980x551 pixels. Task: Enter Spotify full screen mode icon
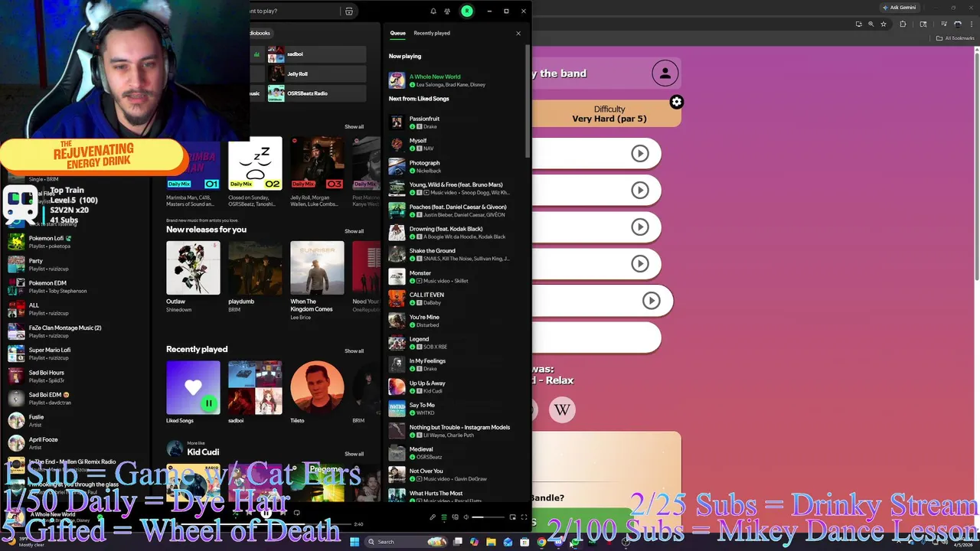click(524, 517)
